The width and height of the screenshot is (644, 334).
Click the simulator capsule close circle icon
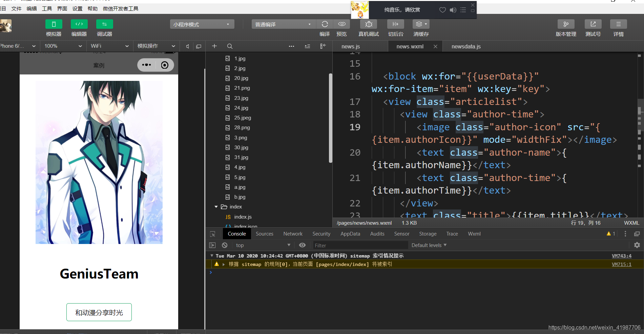(165, 65)
